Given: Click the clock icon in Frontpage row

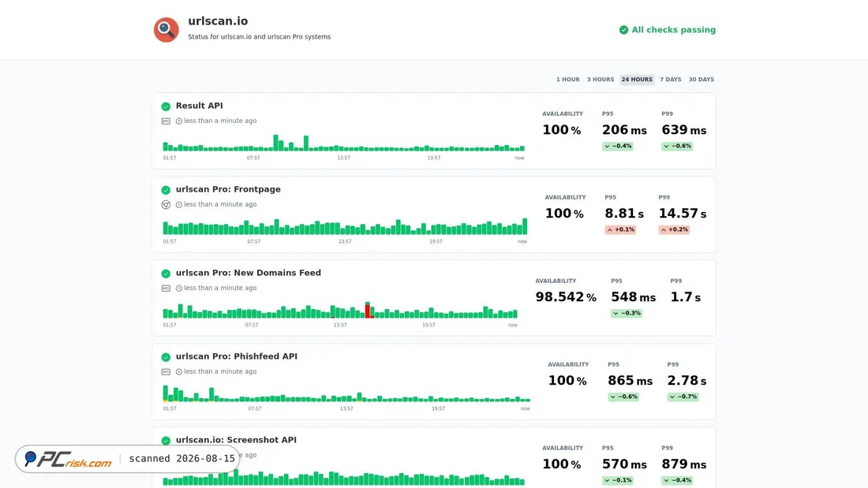Looking at the screenshot, I should pos(179,205).
